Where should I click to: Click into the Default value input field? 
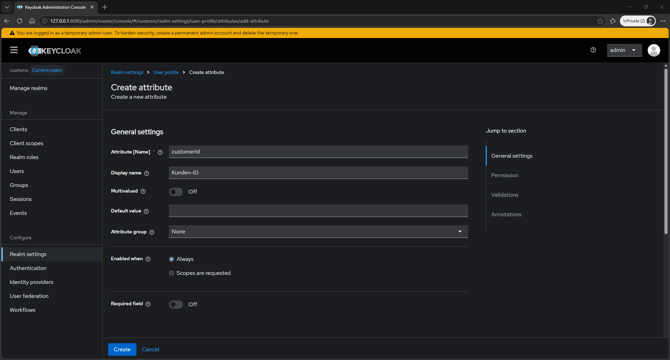(318, 211)
